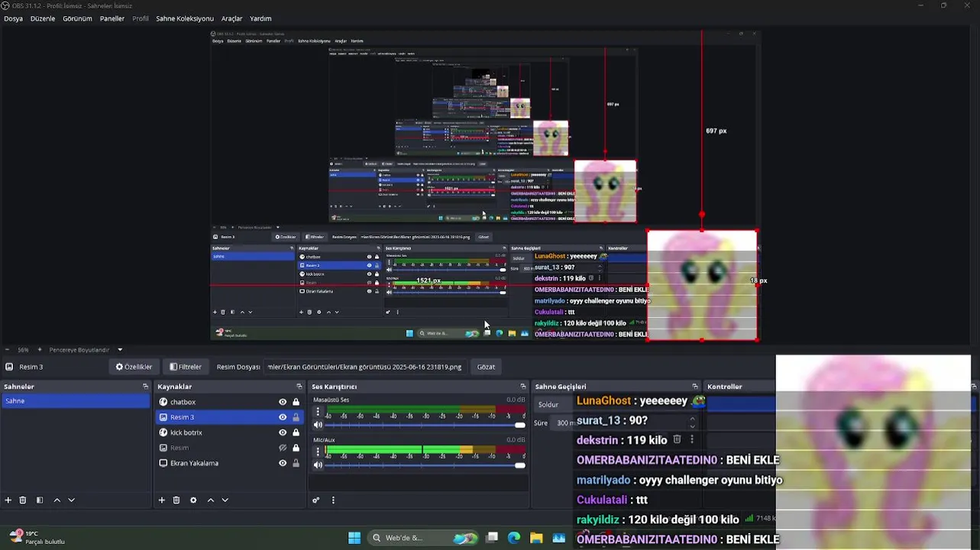This screenshot has width=980, height=550.
Task: Open Task View from the taskbar
Action: click(493, 538)
